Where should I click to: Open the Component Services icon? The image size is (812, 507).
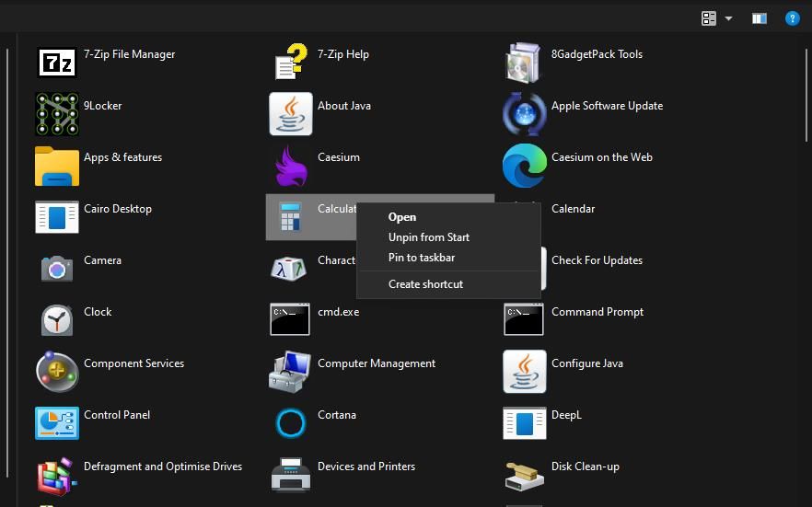click(x=56, y=371)
